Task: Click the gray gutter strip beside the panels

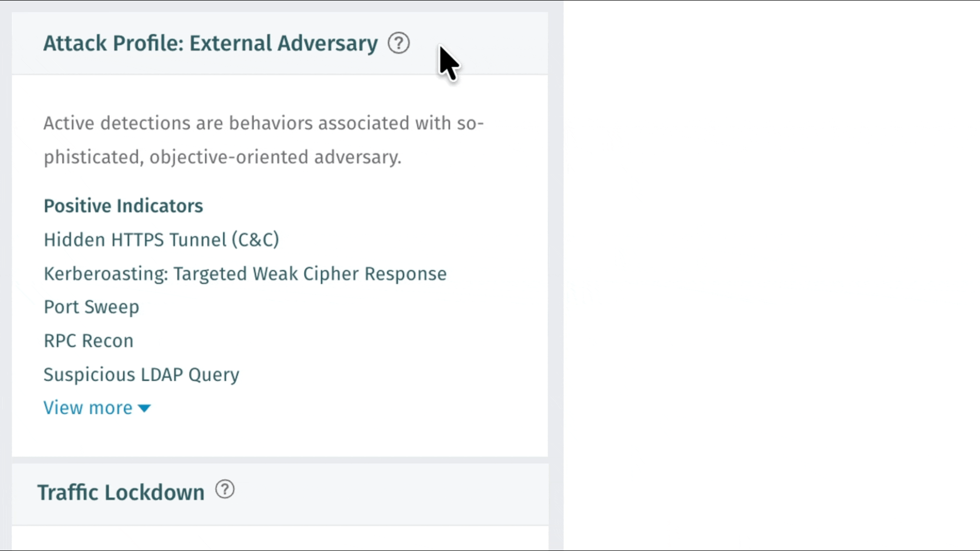Action: [556, 266]
